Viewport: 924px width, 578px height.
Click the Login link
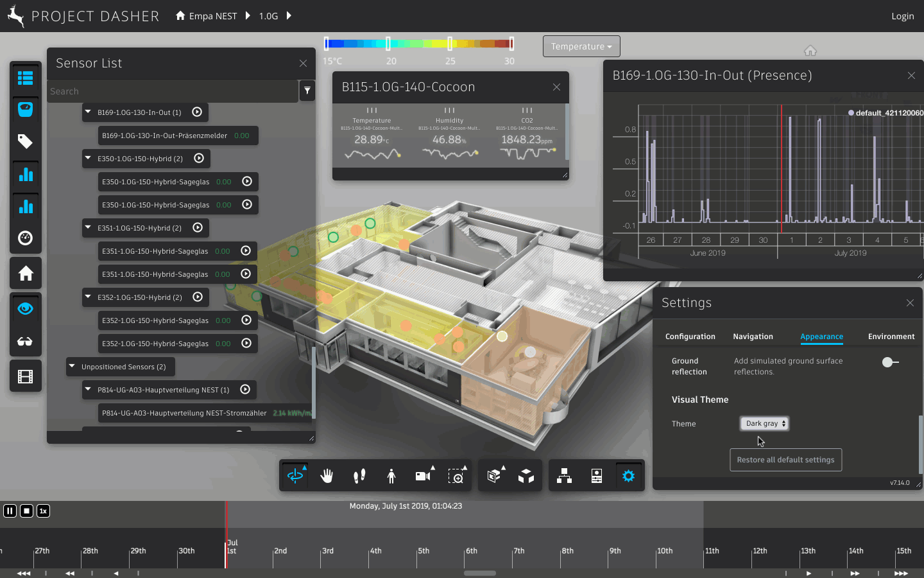902,16
